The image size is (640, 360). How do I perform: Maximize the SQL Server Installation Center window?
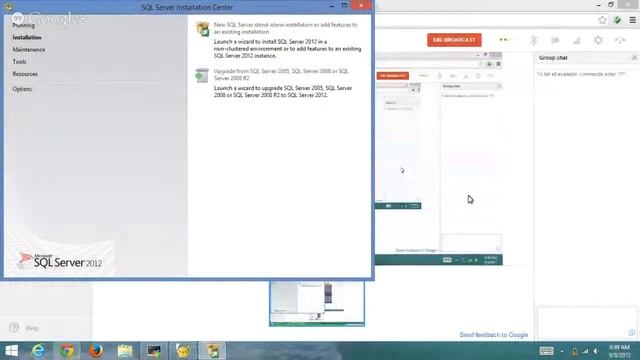[x=344, y=6]
